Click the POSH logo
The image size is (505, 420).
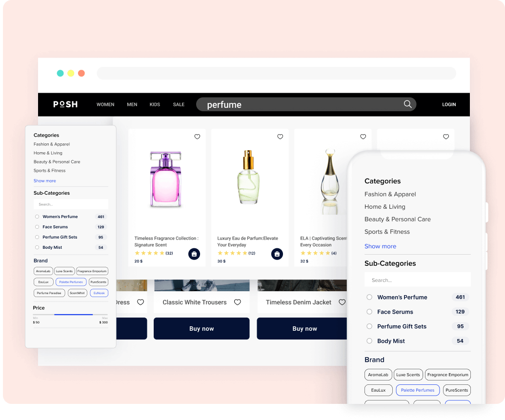coord(65,104)
